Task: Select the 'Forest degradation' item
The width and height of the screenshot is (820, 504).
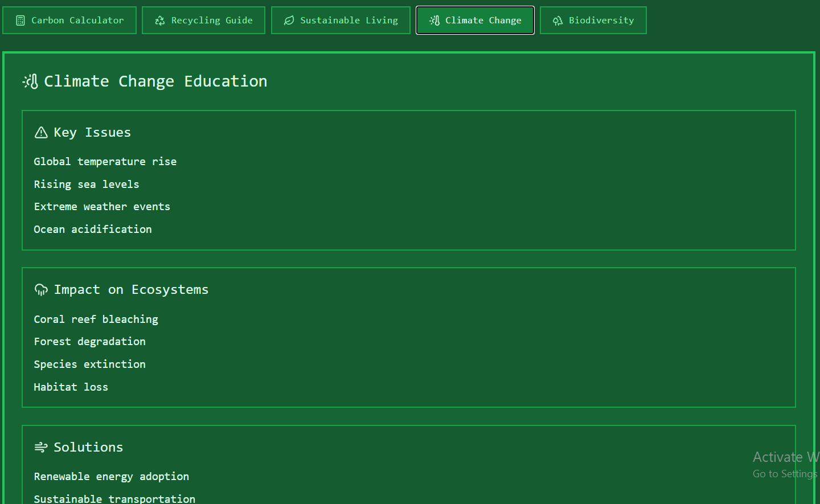Action: 90,342
